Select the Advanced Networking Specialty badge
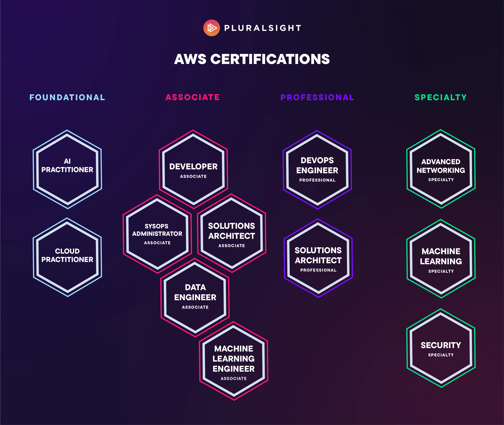This screenshot has width=504, height=425. (441, 169)
